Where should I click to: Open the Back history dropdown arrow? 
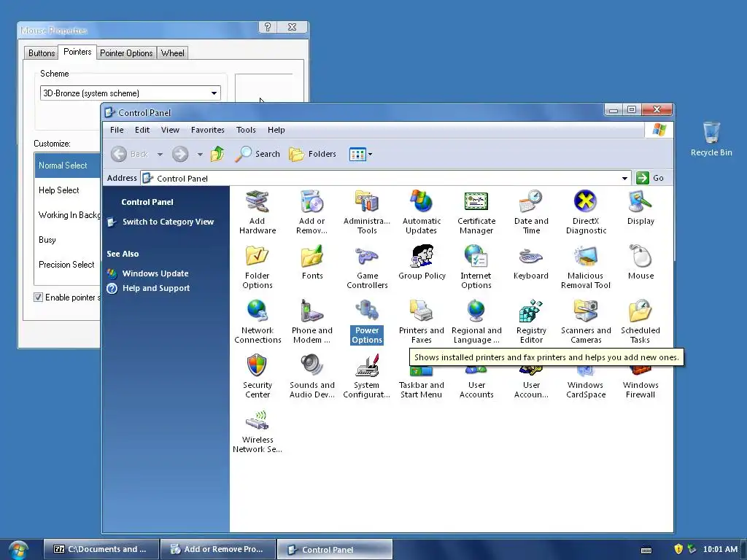point(160,155)
